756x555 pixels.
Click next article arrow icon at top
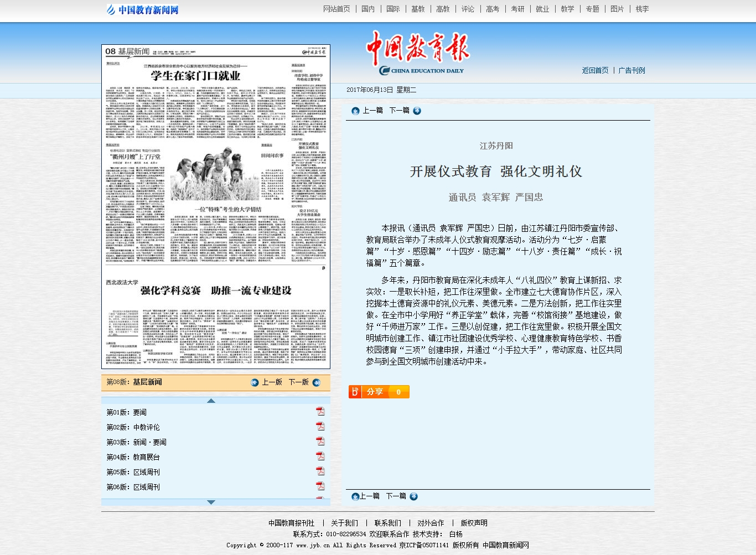pos(417,111)
